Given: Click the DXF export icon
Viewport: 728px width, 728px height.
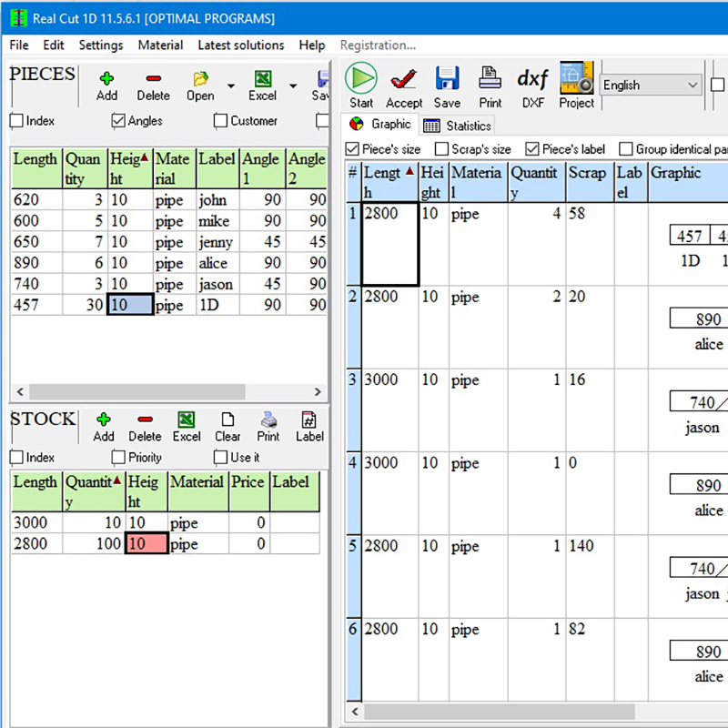Looking at the screenshot, I should [532, 78].
